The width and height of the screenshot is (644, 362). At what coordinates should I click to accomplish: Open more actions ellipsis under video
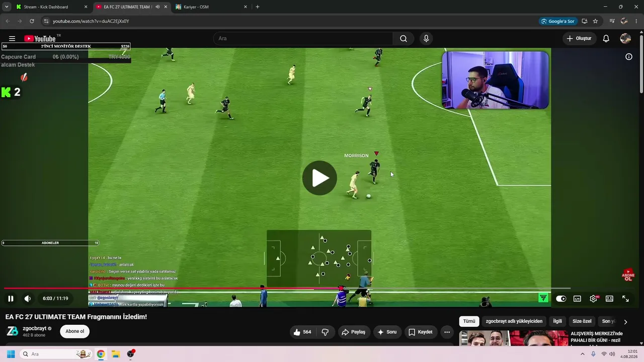point(447,332)
